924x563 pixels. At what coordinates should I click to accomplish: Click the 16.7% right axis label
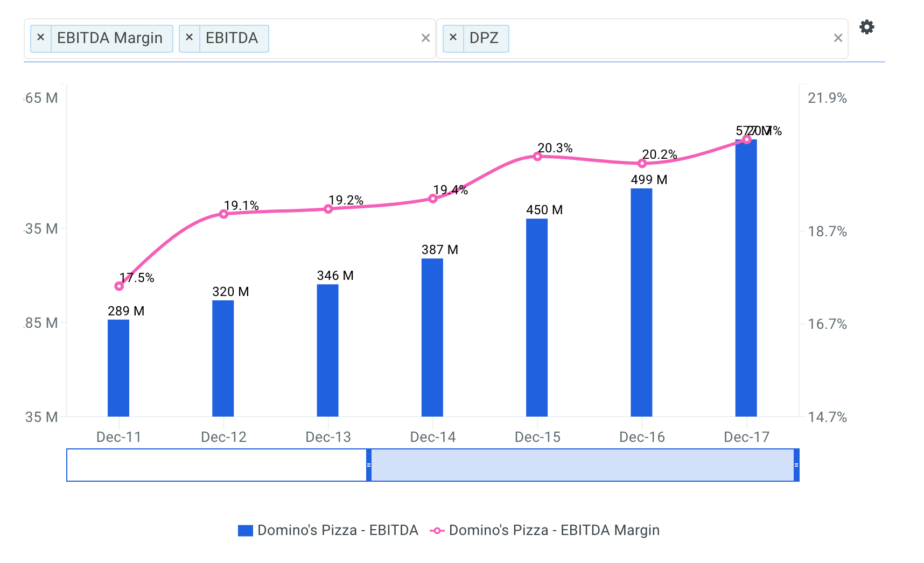827,324
